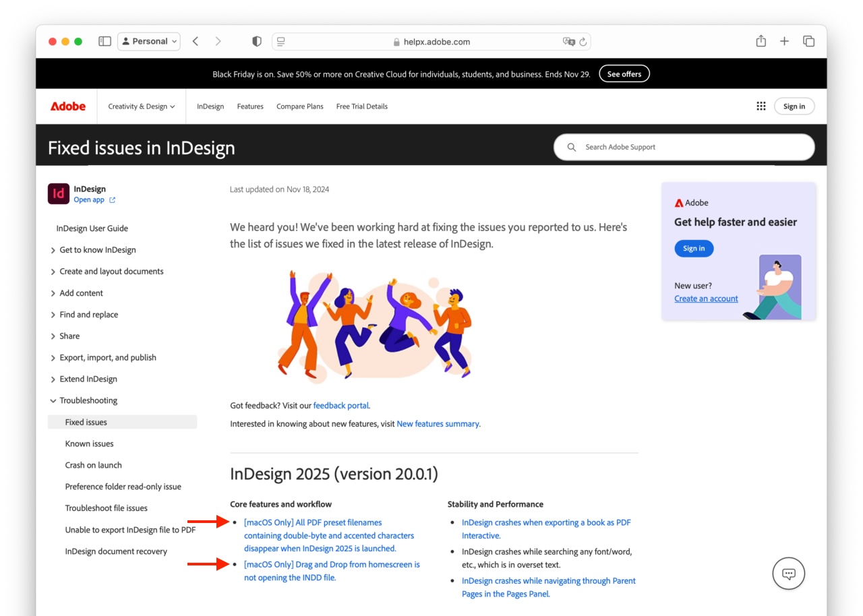Click the InDesign app icon in sidebar

coord(59,193)
